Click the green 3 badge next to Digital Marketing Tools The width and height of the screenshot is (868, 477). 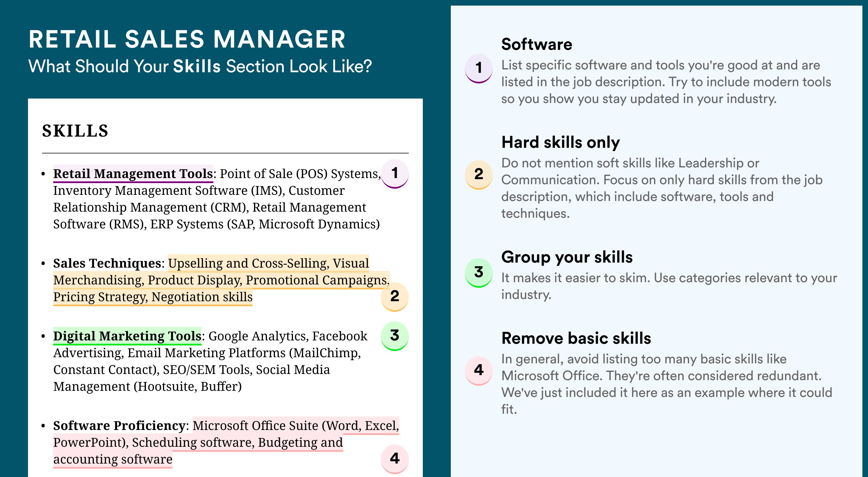pyautogui.click(x=395, y=336)
